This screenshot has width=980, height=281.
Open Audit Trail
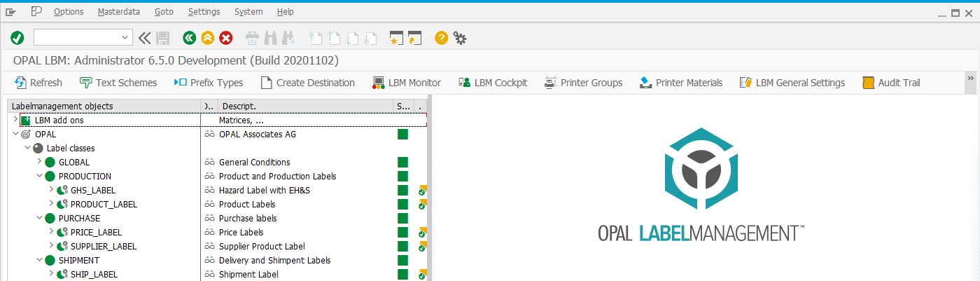pyautogui.click(x=891, y=83)
